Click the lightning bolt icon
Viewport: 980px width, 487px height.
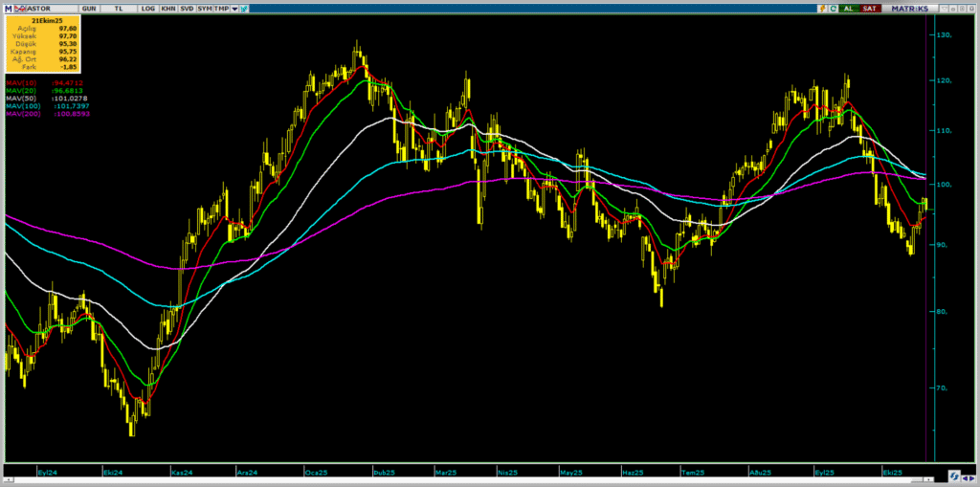821,8
